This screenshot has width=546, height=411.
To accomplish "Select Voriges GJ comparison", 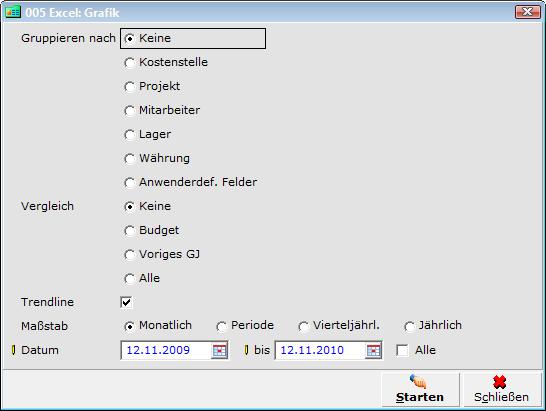I will (162, 254).
